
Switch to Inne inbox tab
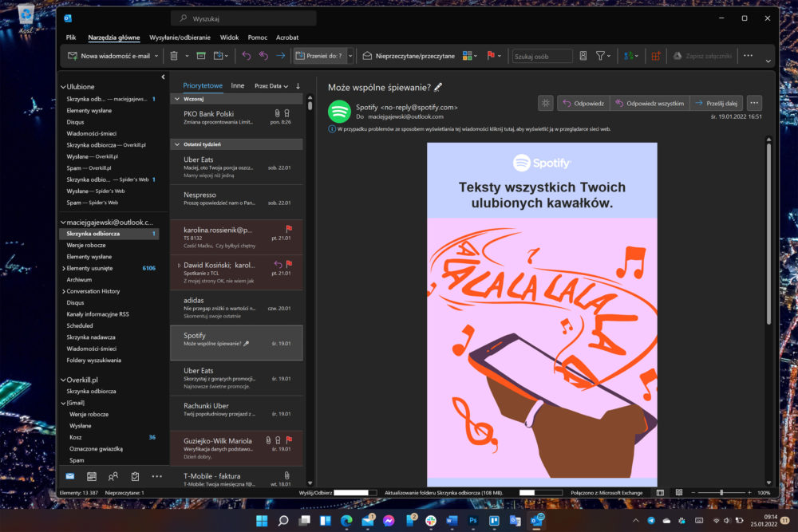coord(238,85)
